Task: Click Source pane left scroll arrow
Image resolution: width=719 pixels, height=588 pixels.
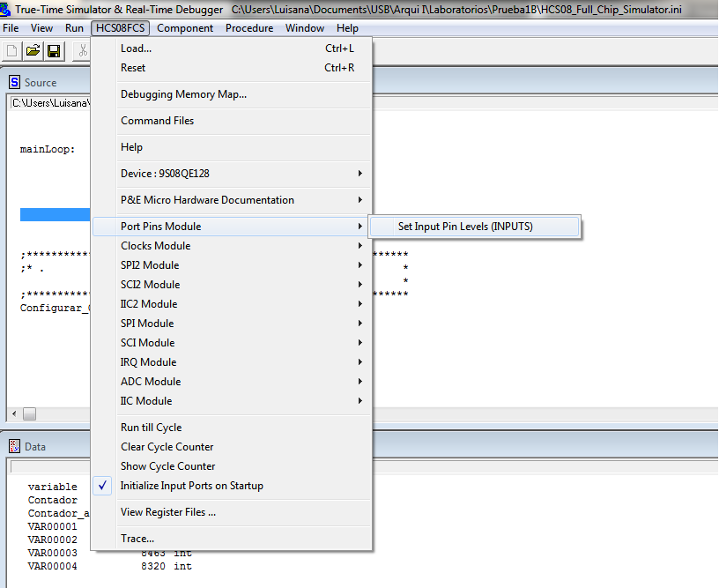Action: pyautogui.click(x=13, y=413)
